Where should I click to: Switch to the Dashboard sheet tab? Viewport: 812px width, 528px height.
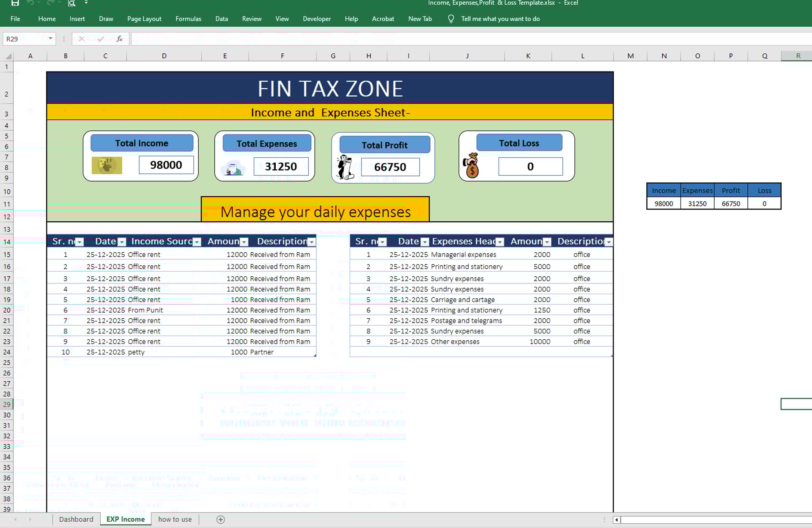(76, 520)
